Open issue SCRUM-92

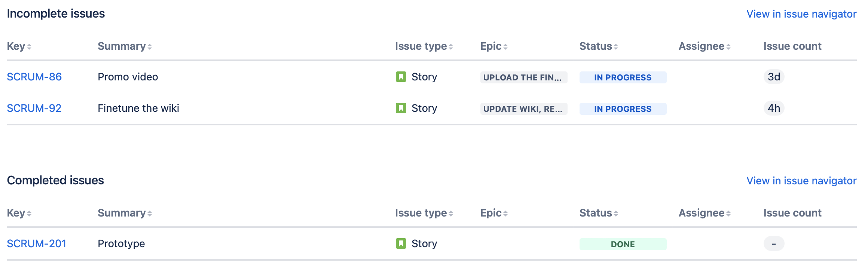[34, 108]
